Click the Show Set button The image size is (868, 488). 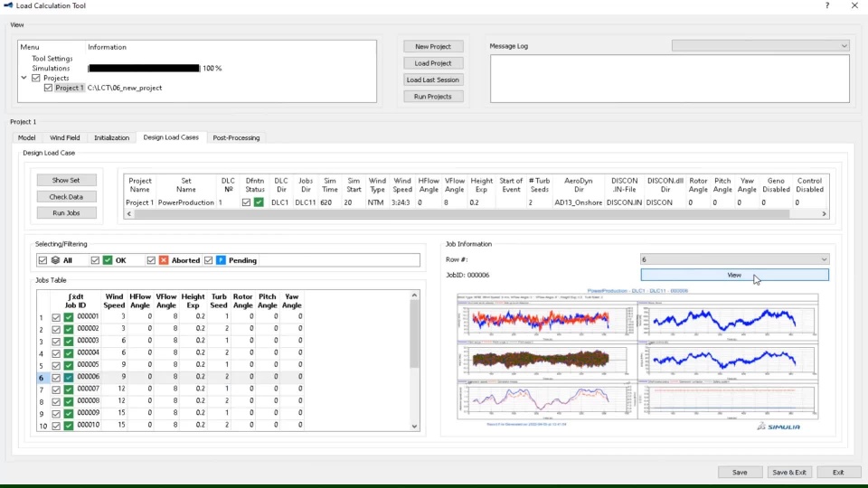66,181
